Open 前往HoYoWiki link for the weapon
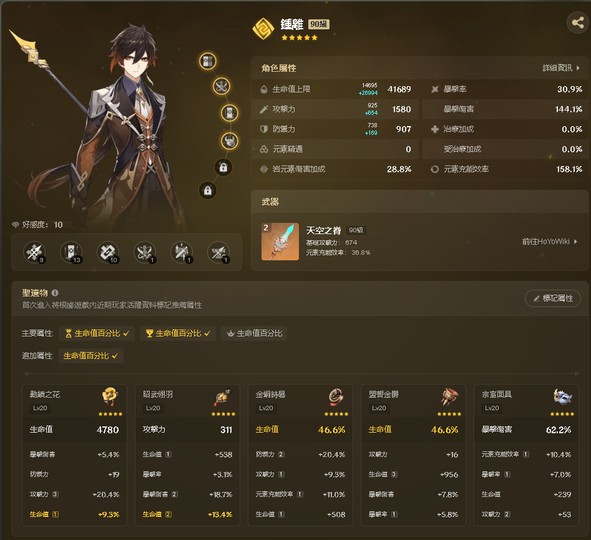 (x=550, y=242)
